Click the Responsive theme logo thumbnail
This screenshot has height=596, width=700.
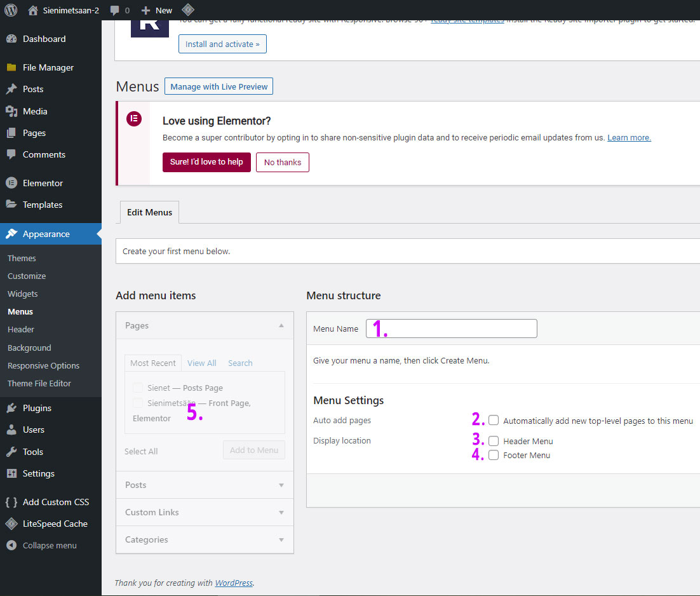149,28
